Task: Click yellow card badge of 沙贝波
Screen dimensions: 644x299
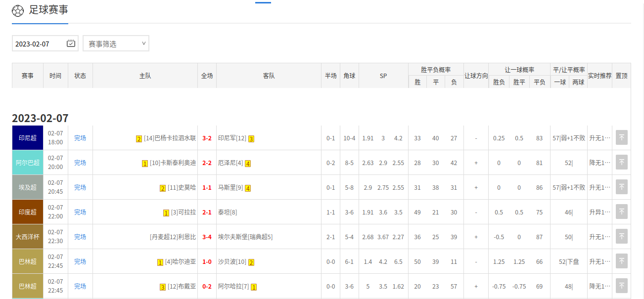Action: pyautogui.click(x=251, y=262)
